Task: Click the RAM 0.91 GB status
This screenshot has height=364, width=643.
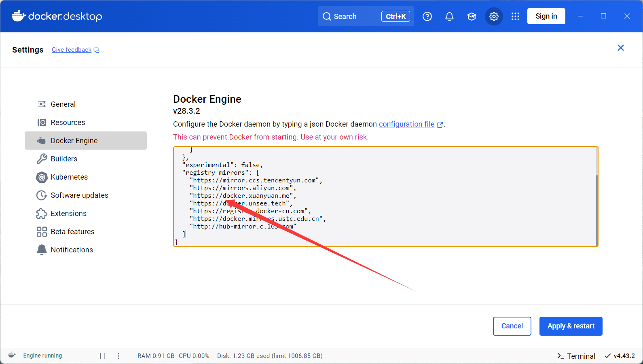Action: pyautogui.click(x=156, y=356)
